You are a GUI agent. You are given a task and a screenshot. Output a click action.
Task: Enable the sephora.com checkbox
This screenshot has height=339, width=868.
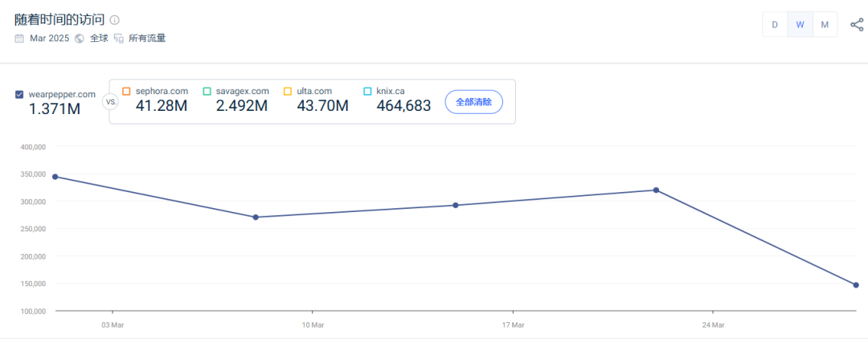[x=126, y=91]
